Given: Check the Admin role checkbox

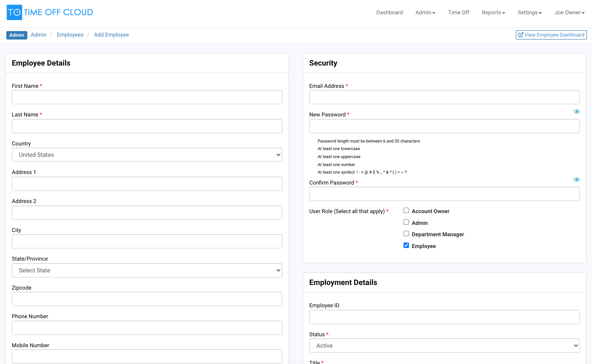Looking at the screenshot, I should [x=406, y=222].
